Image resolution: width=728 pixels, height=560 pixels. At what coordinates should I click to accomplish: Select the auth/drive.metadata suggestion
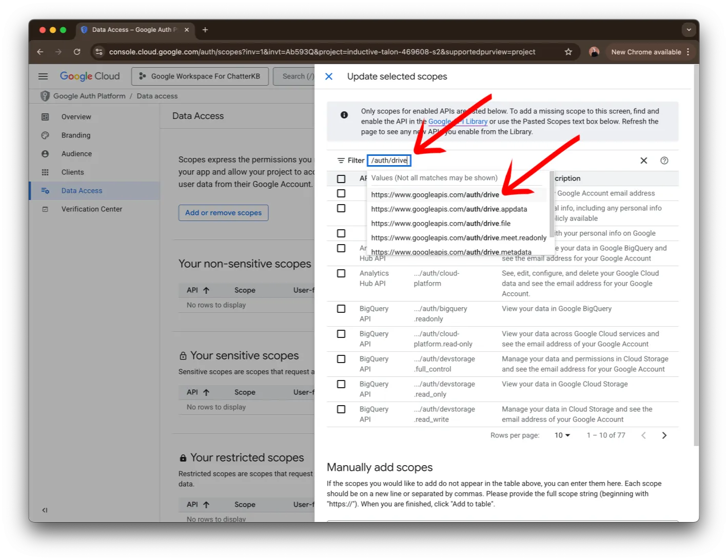457,251
